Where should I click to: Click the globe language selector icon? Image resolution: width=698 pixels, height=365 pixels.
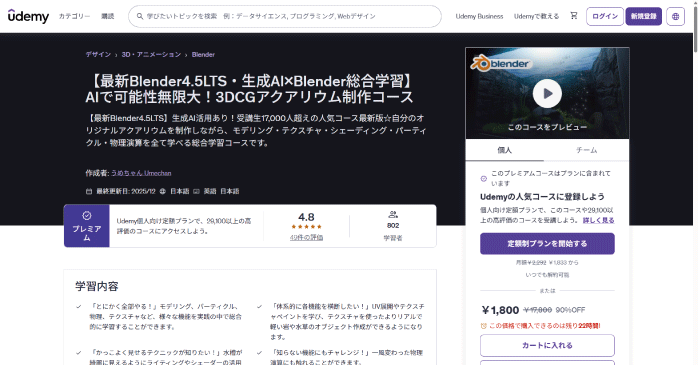(675, 16)
